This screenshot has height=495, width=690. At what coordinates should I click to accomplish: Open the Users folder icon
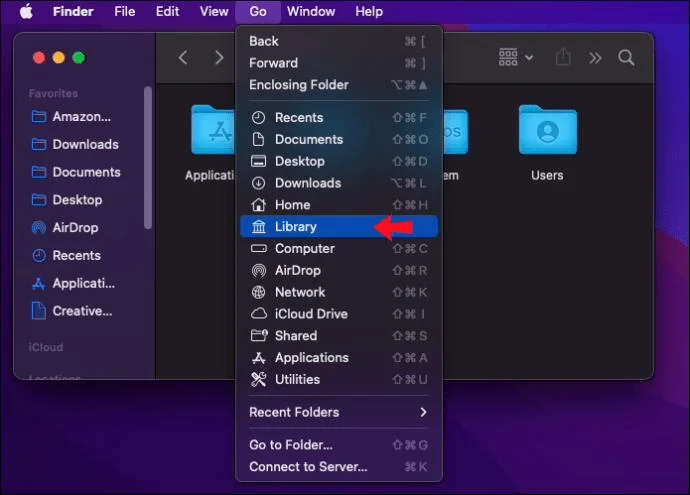click(x=547, y=130)
